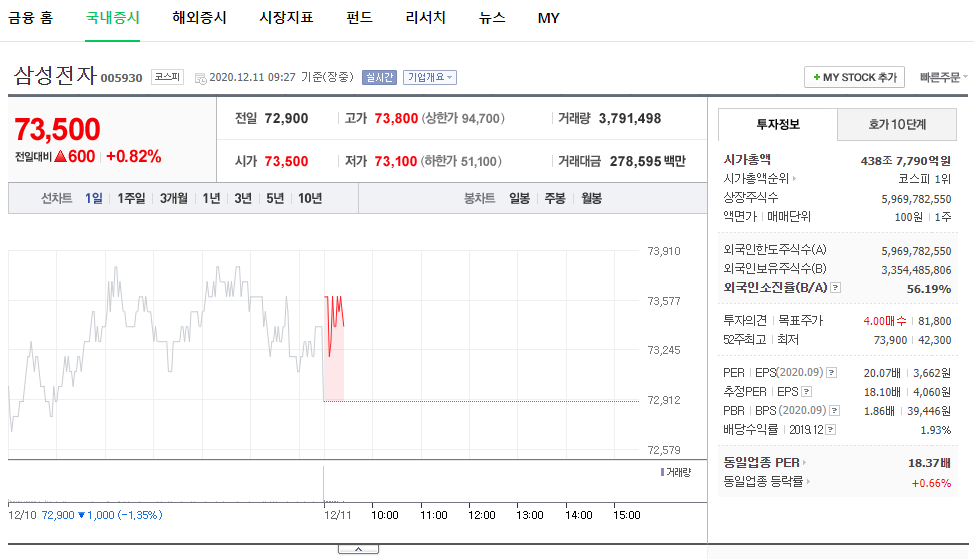The image size is (974, 559).
Task: Click the 거래량 value 3,791,498
Action: 630,118
